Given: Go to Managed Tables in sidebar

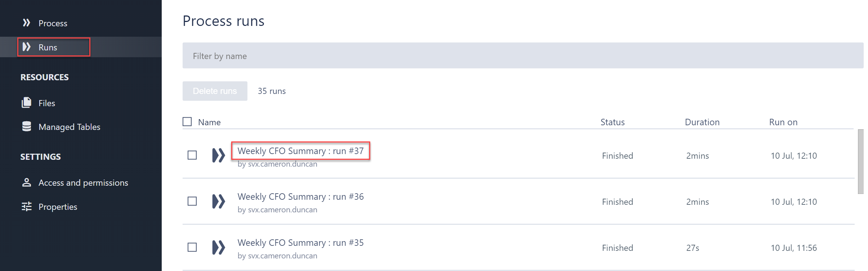Looking at the screenshot, I should coord(69,127).
